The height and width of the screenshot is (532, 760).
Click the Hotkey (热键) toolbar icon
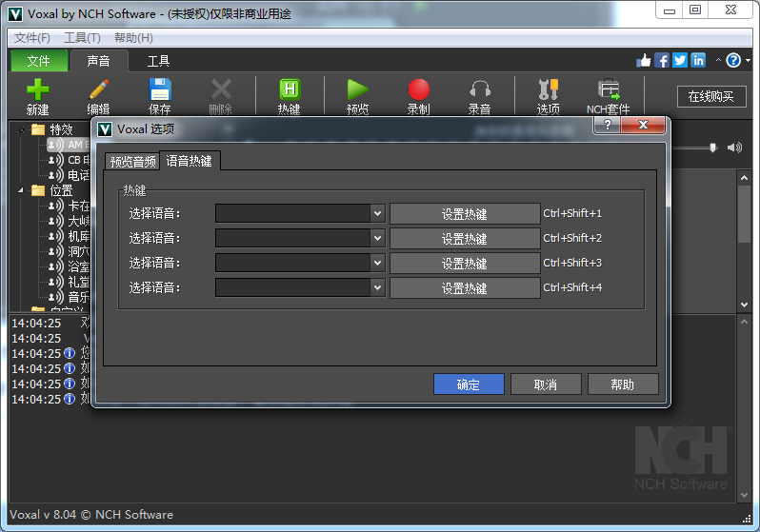coord(289,90)
